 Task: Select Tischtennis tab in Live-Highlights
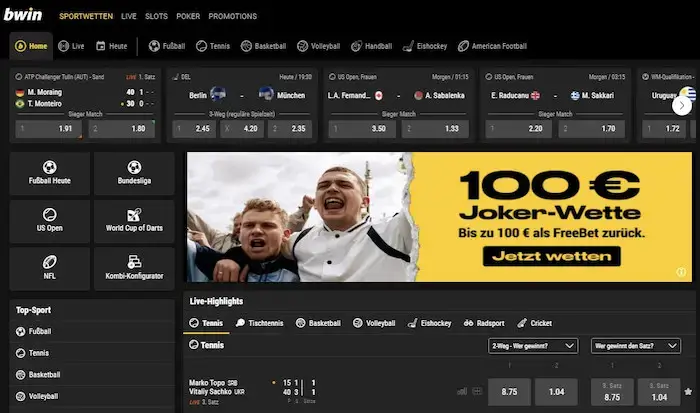click(259, 323)
